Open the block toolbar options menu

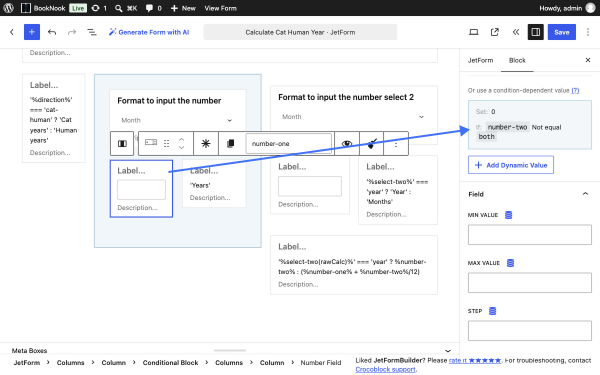pyautogui.click(x=396, y=144)
